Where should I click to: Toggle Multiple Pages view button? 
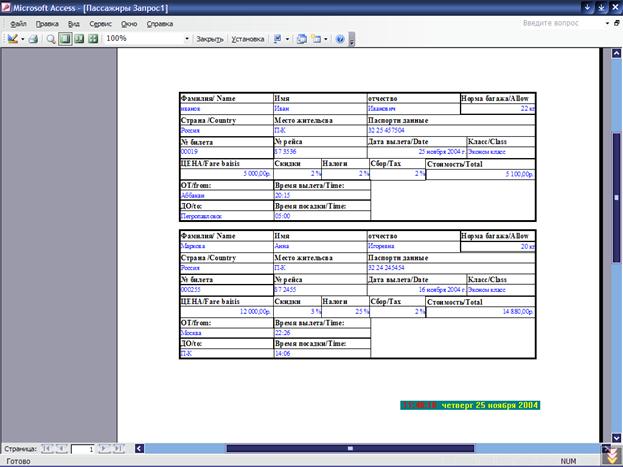(93, 39)
